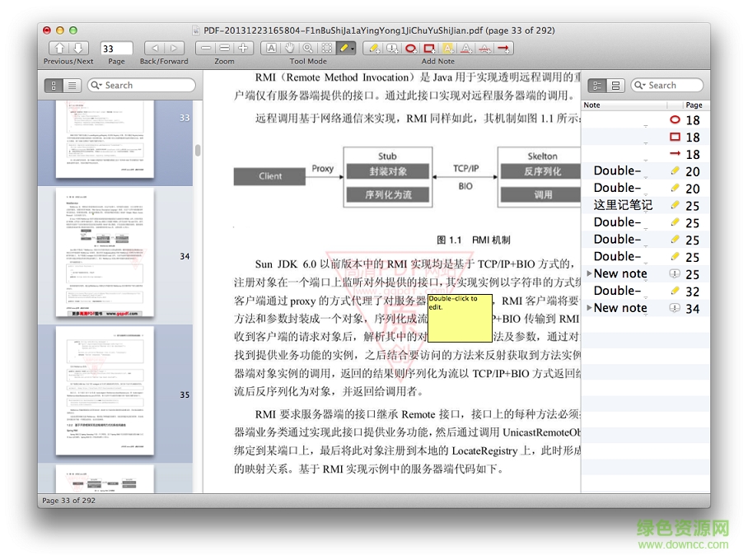This screenshot has width=748, height=560.
Task: Add a circle annotation from Add Note
Action: [x=409, y=48]
